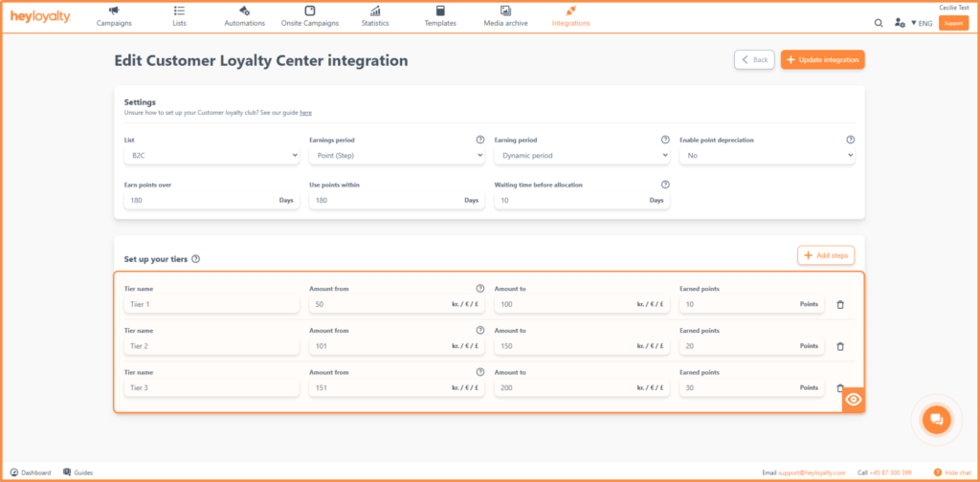The image size is (980, 482).
Task: Click the Add steps button
Action: tap(826, 255)
